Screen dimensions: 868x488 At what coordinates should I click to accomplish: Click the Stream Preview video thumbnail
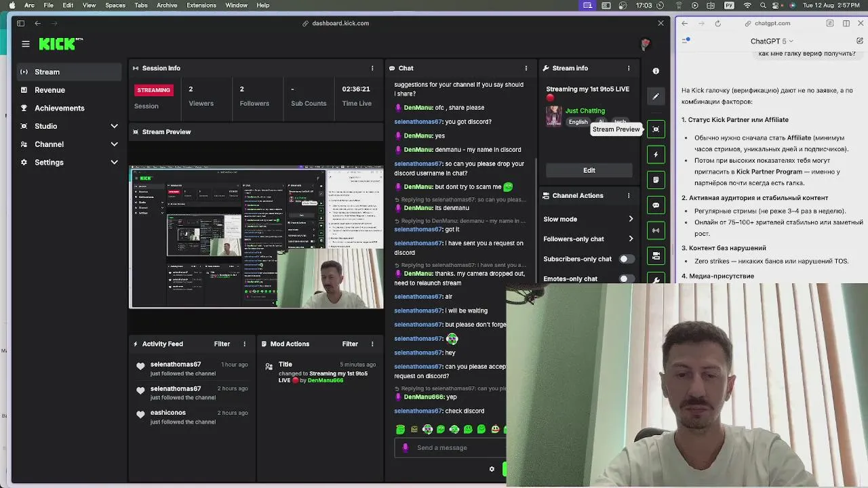pyautogui.click(x=256, y=238)
